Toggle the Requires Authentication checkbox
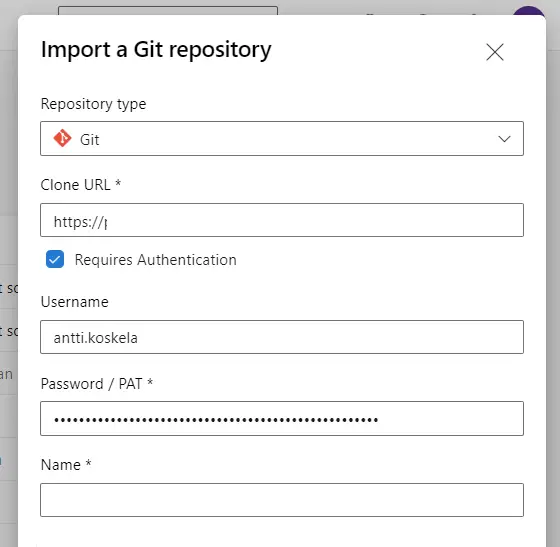Viewport: 560px width, 547px height. pyautogui.click(x=55, y=259)
